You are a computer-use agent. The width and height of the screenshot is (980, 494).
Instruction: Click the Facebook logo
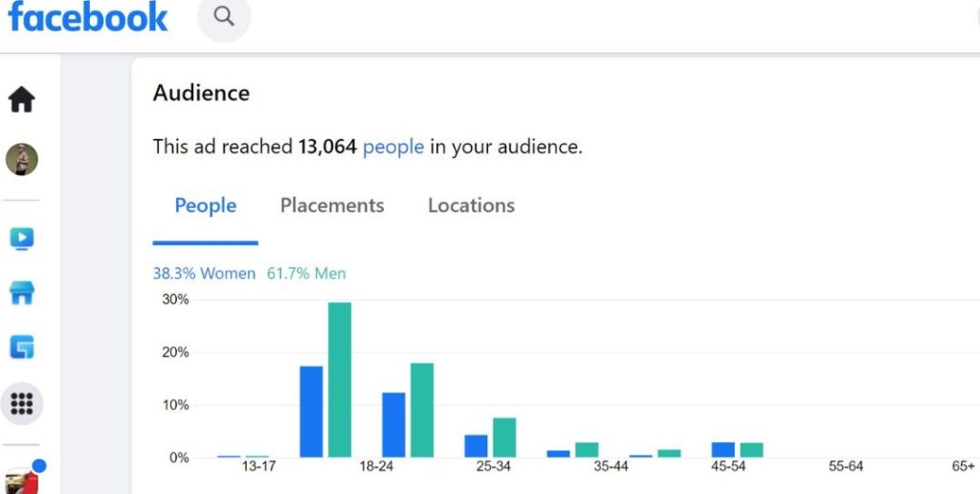(88, 17)
